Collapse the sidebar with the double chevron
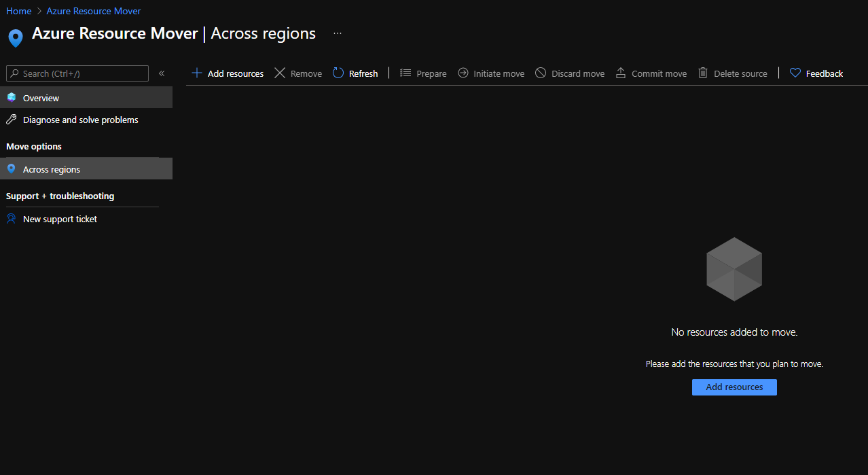The image size is (868, 475). point(162,73)
